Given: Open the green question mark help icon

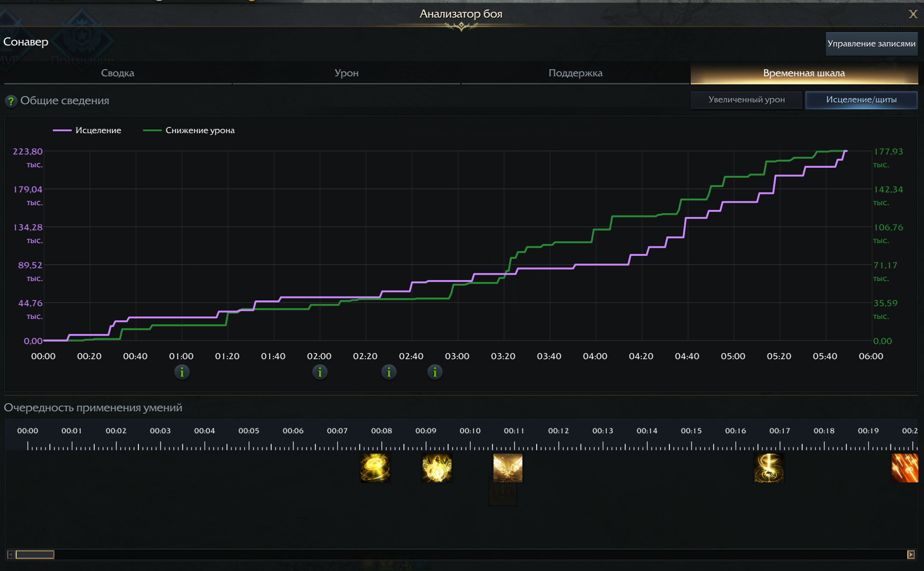Looking at the screenshot, I should click(10, 101).
